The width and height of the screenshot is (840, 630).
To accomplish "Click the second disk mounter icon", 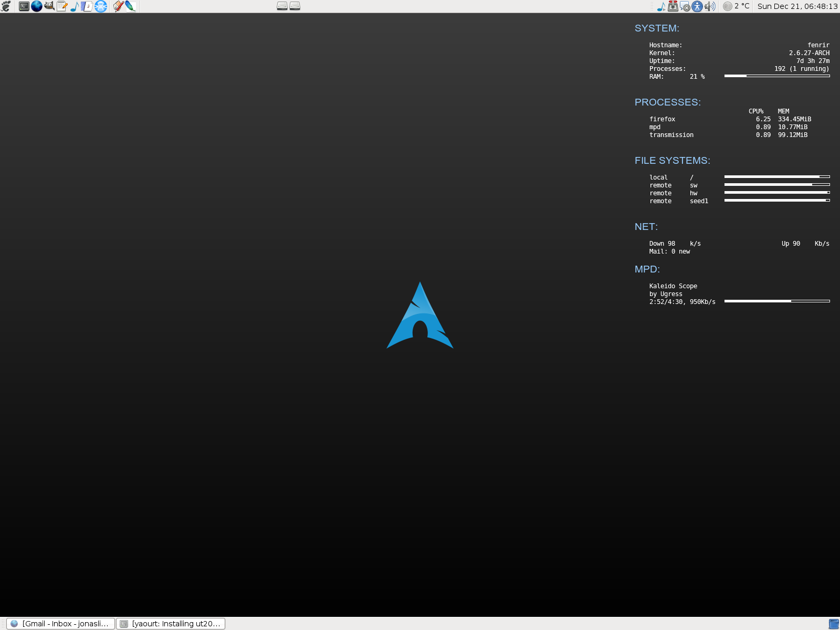I will point(295,6).
